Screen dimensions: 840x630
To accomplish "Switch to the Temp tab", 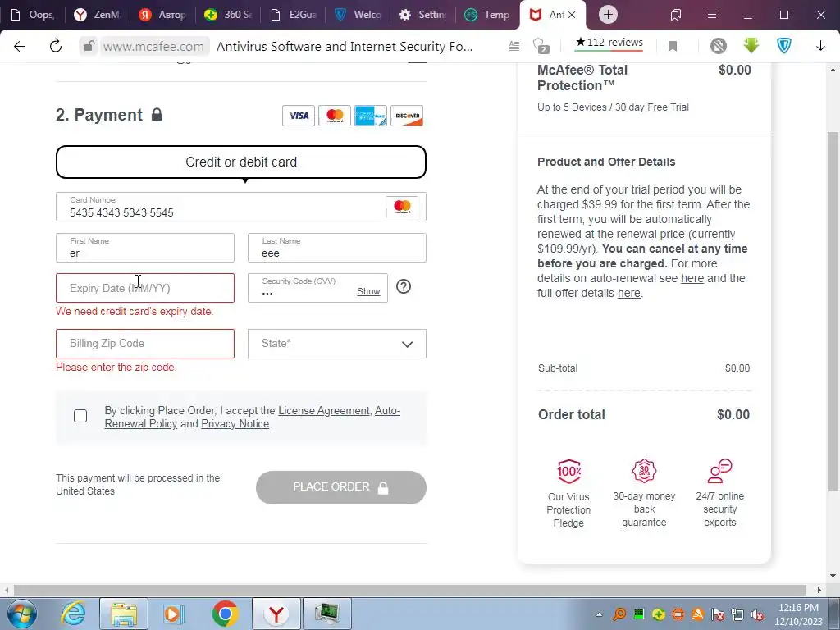I will [x=488, y=15].
